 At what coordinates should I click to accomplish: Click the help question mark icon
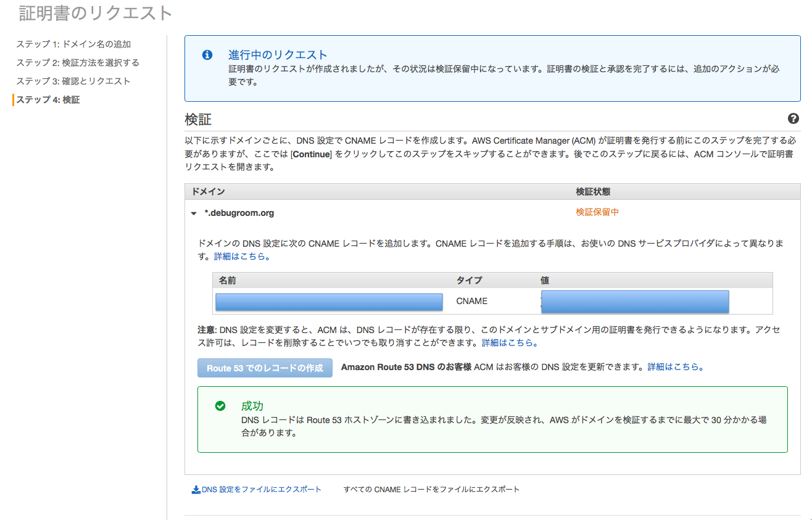point(793,119)
